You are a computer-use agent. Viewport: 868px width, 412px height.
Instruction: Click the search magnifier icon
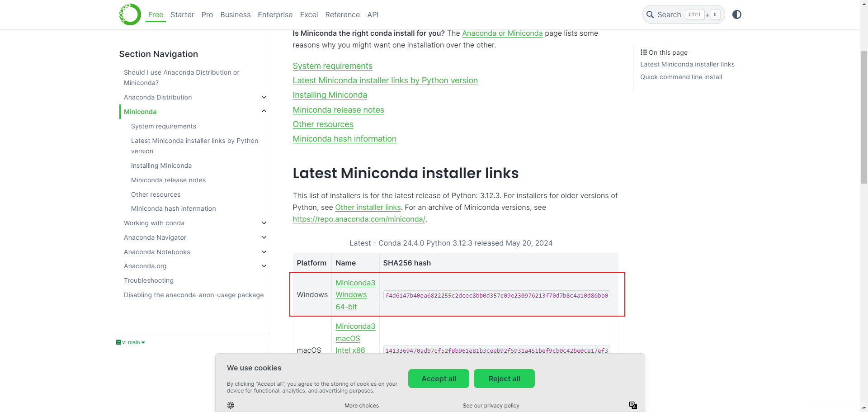tap(650, 14)
